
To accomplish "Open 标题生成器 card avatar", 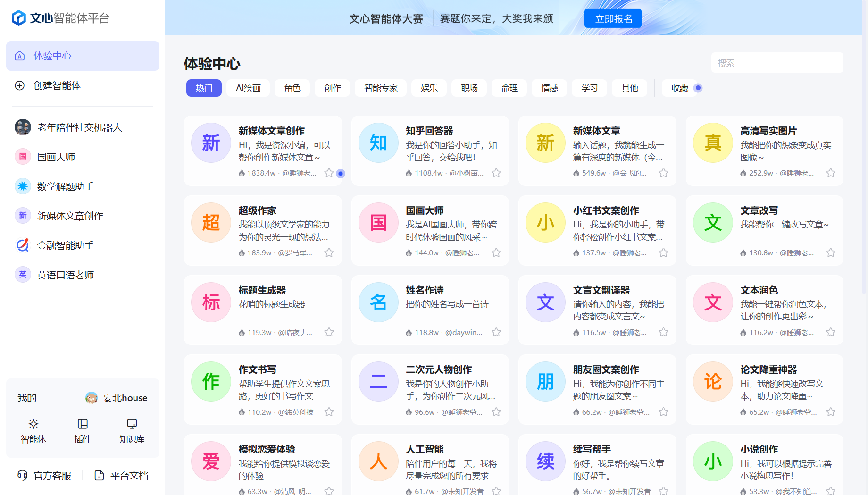I will [x=211, y=302].
